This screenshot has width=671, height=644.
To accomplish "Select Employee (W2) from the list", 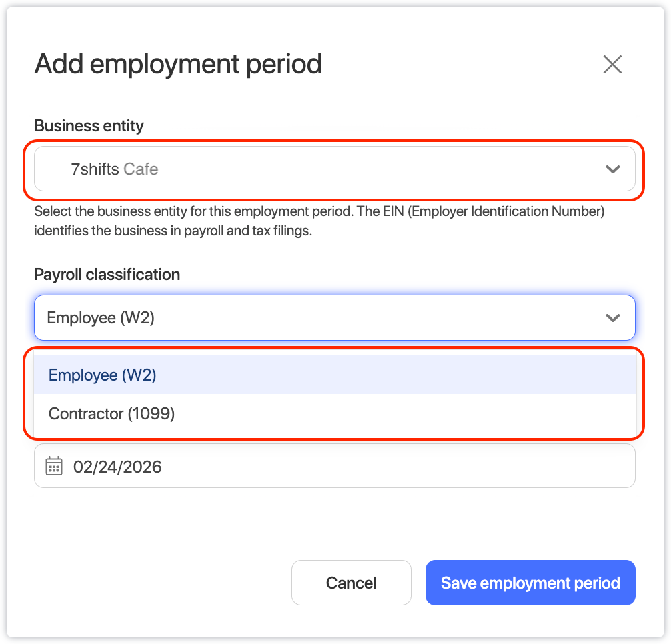I will [103, 375].
